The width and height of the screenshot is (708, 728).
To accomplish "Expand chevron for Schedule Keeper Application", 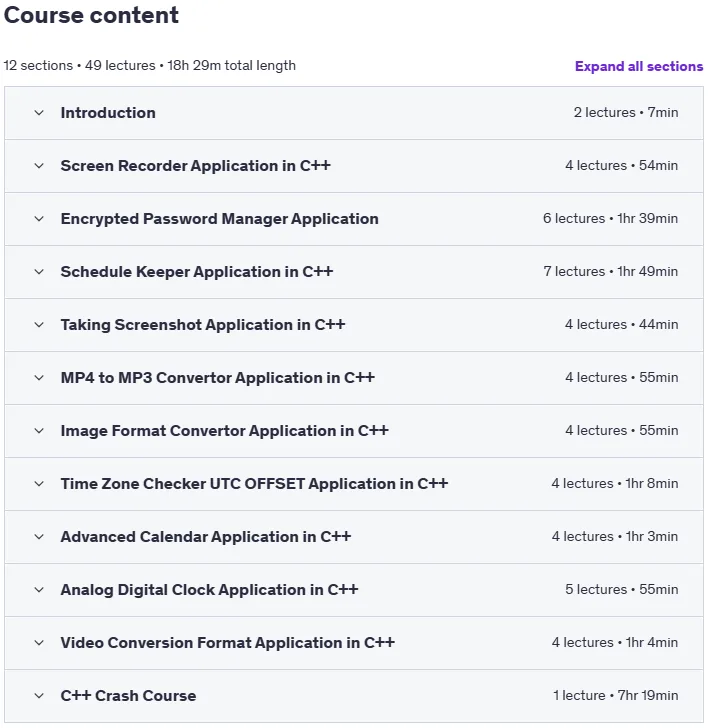I will pyautogui.click(x=39, y=272).
